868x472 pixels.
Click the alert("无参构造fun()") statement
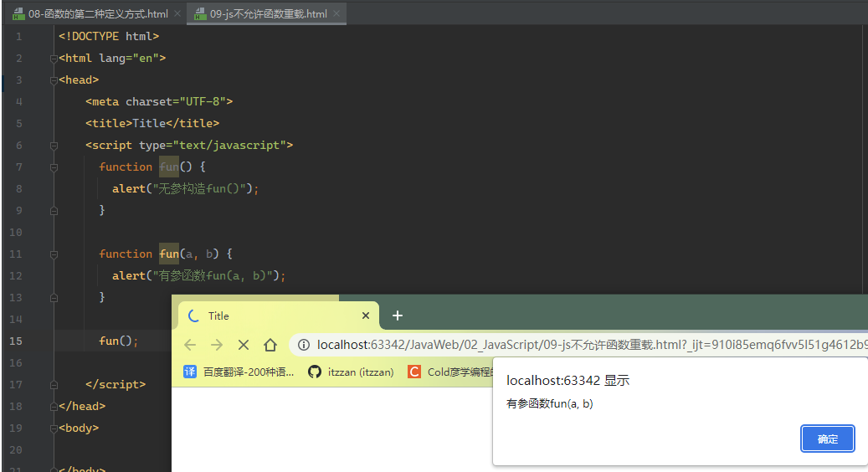coord(186,188)
